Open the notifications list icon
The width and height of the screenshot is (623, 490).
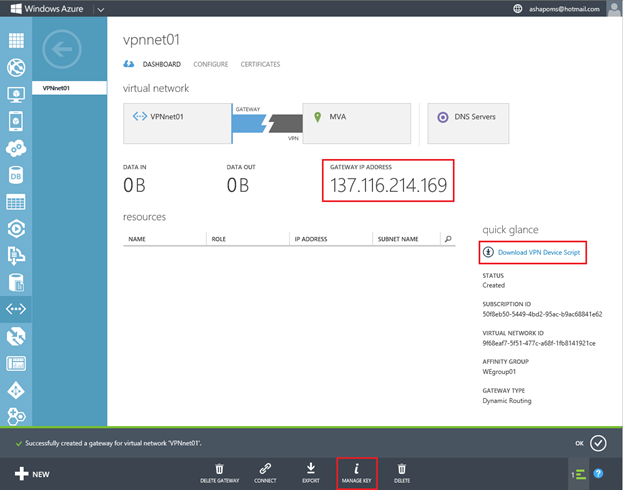(578, 474)
